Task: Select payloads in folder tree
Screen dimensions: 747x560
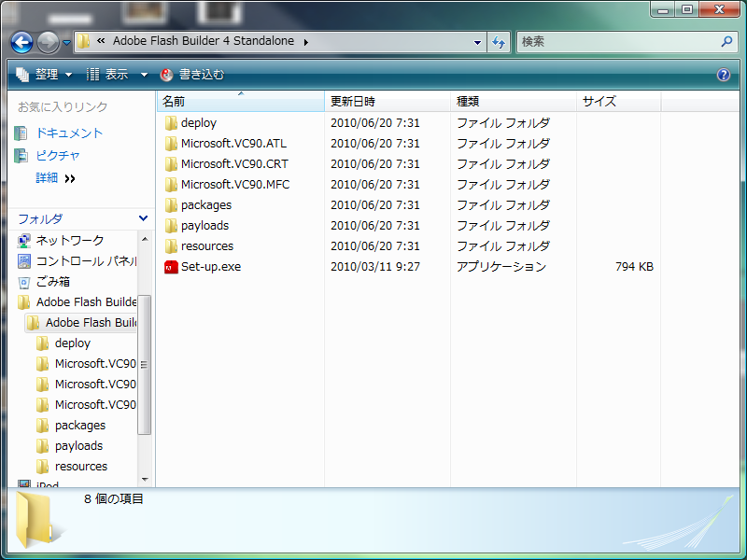Action: [x=78, y=446]
